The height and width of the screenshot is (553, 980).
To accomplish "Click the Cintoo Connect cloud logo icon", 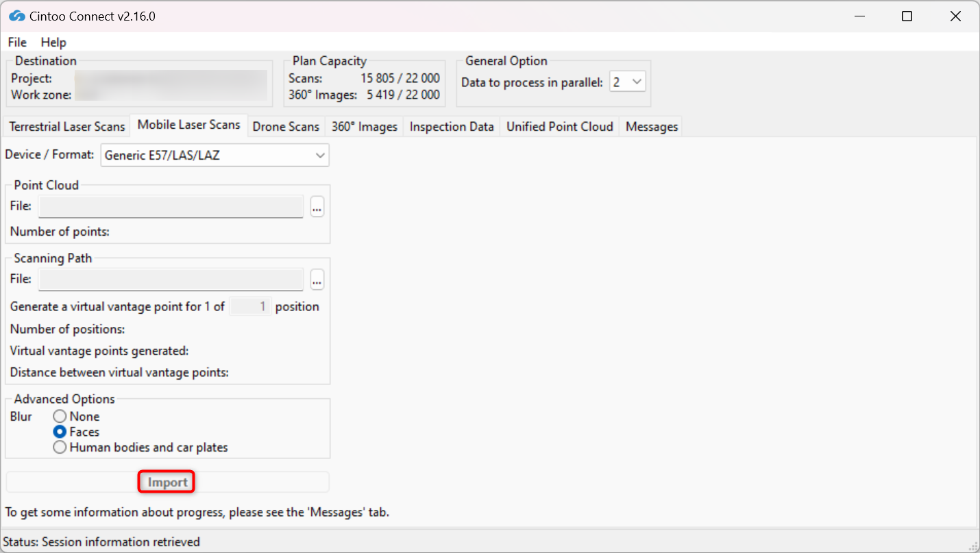I will click(x=17, y=16).
